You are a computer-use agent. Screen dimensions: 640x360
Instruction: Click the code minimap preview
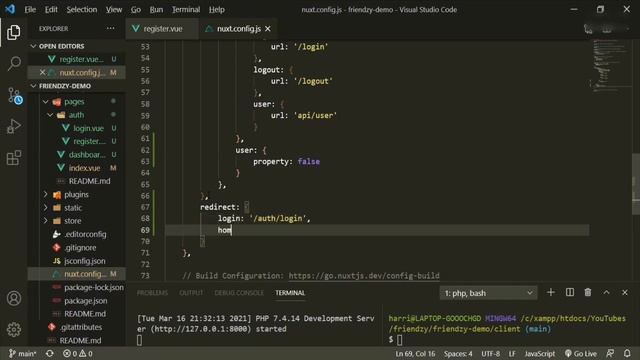pyautogui.click(x=610, y=65)
